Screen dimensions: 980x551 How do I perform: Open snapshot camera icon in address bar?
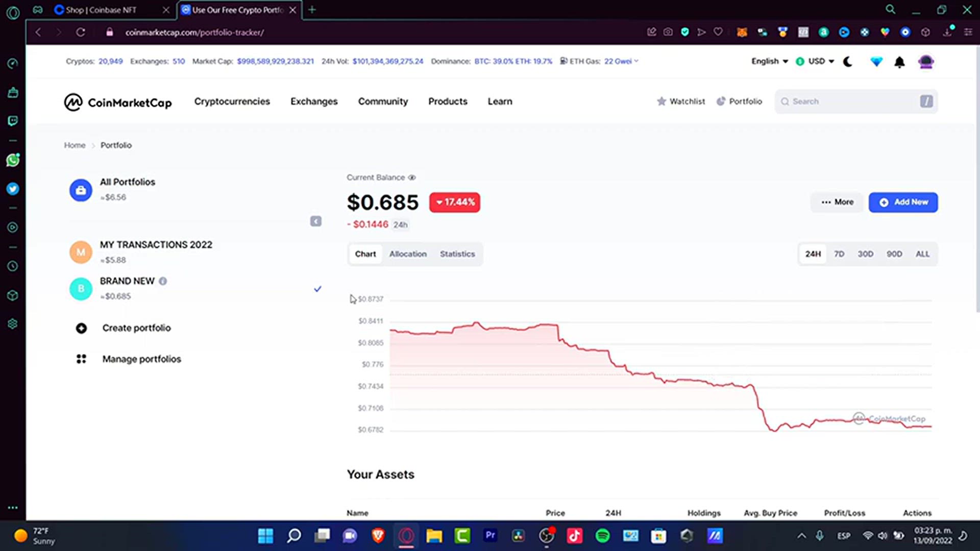click(668, 32)
